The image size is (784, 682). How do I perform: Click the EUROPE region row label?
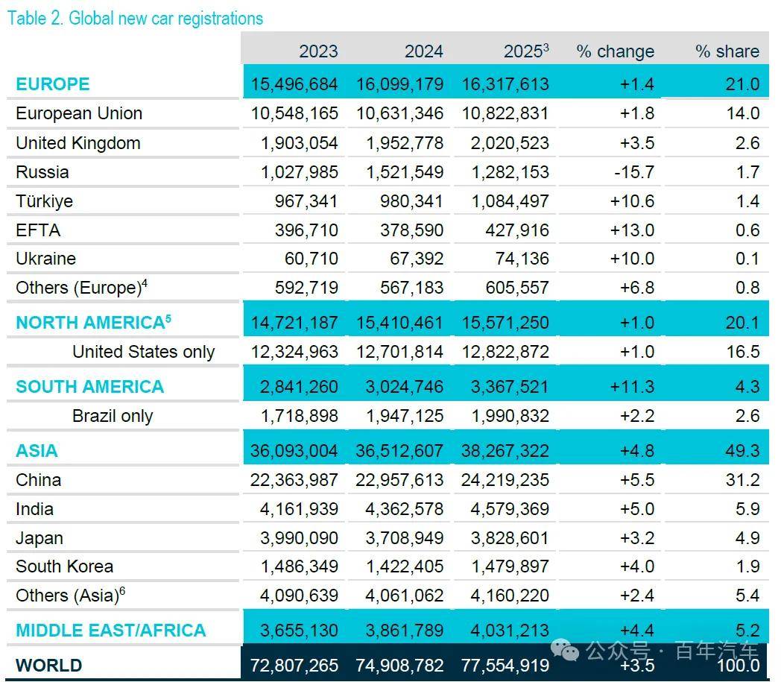pos(53,84)
